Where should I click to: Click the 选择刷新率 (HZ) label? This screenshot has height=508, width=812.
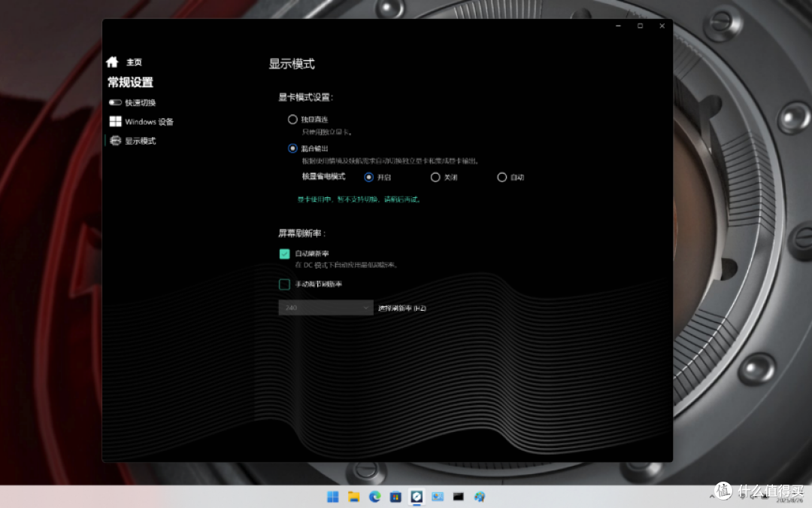coord(402,309)
